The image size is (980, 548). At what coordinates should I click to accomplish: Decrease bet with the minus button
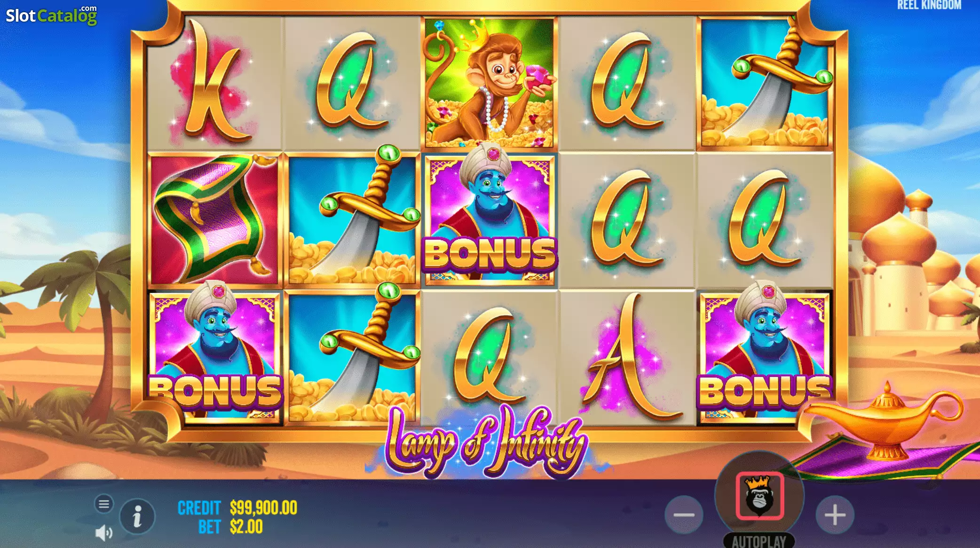click(x=684, y=515)
